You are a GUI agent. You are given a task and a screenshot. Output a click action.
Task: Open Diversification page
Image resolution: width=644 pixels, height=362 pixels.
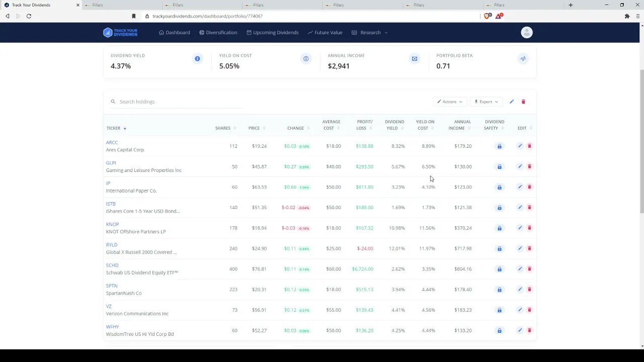tap(218, 33)
